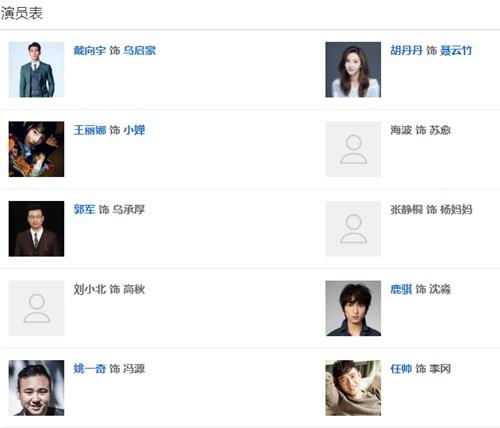Screen dimensions: 500x428
Task: Open character link 乌启豪
Action: click(x=139, y=51)
